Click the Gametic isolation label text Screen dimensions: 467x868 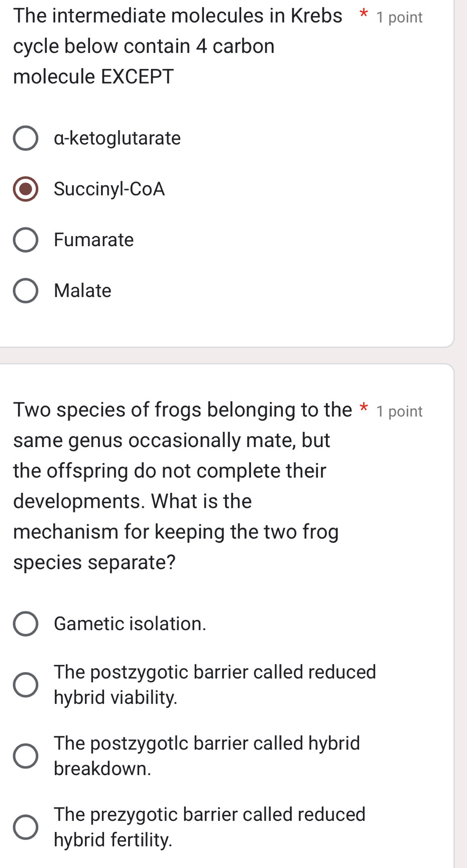point(130,624)
